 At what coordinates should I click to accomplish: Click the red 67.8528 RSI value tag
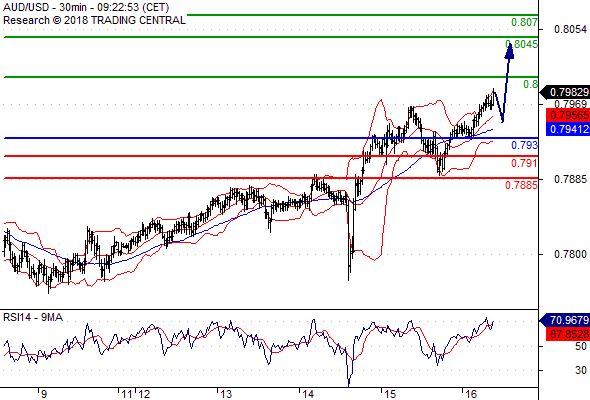click(568, 334)
